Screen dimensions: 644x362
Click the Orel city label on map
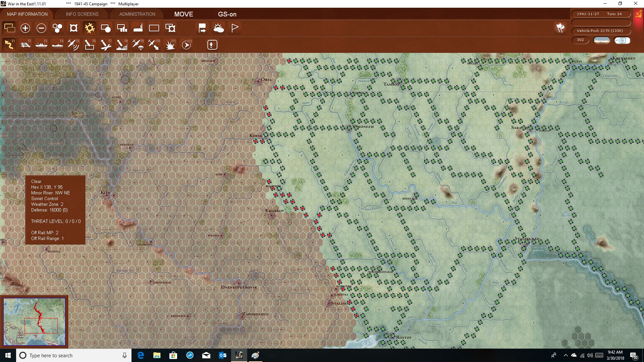coord(267,79)
